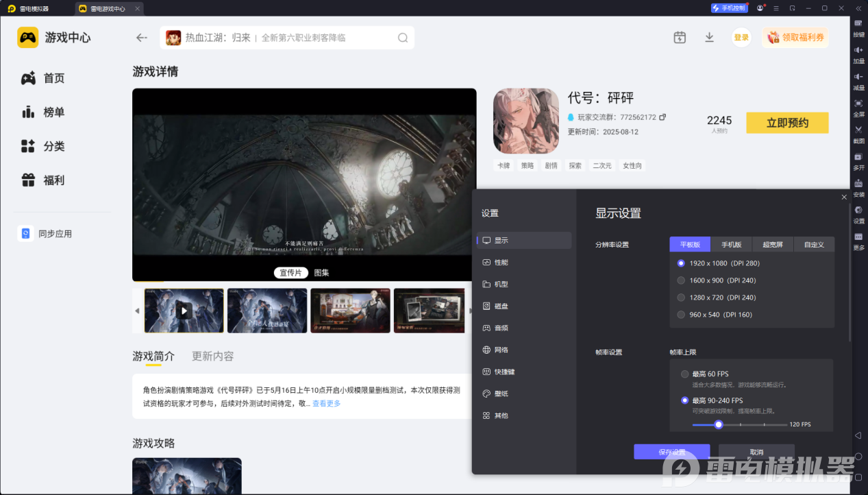Open the 音频 audio settings section

click(x=502, y=328)
